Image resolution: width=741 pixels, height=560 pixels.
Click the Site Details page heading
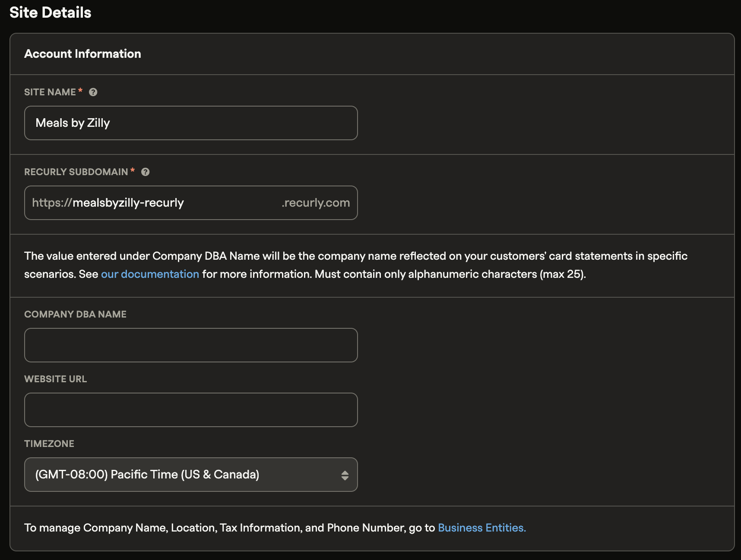click(50, 13)
